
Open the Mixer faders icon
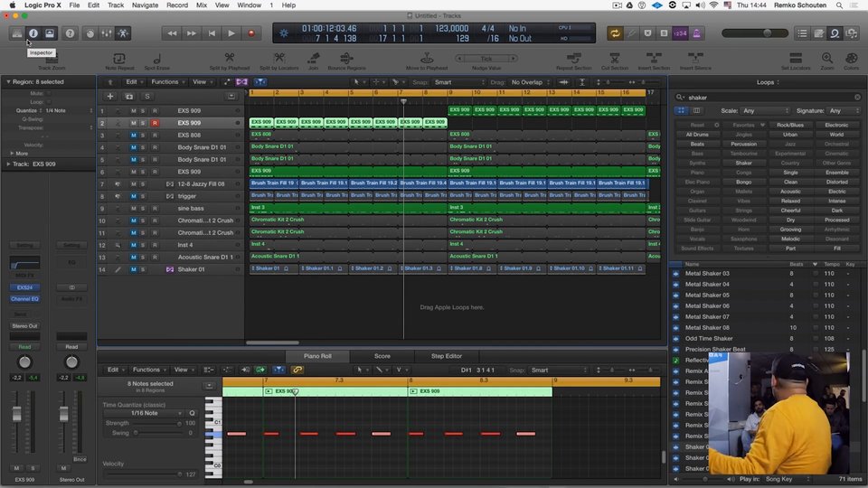107,33
